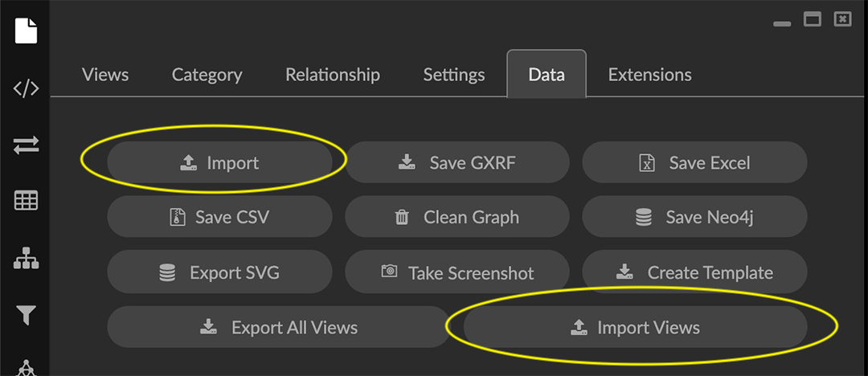Select the swap arrows sidebar icon
Screen dimensions: 868x376
click(x=26, y=145)
